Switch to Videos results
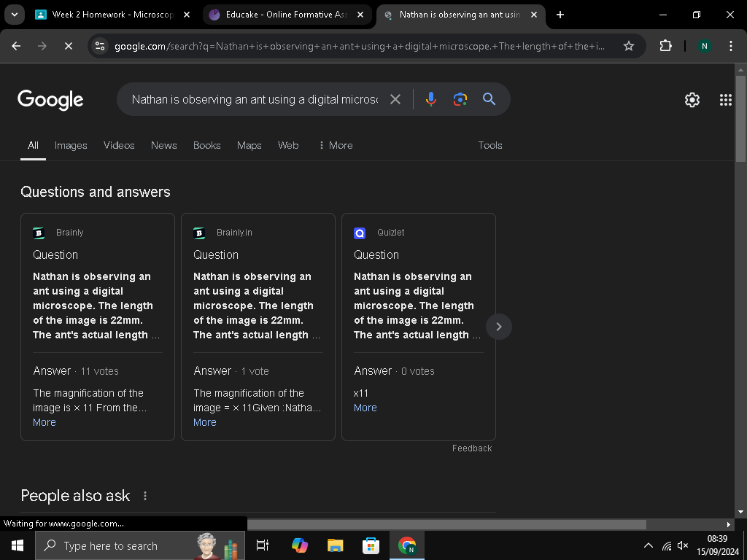Viewport: 747px width, 560px height. pos(119,145)
